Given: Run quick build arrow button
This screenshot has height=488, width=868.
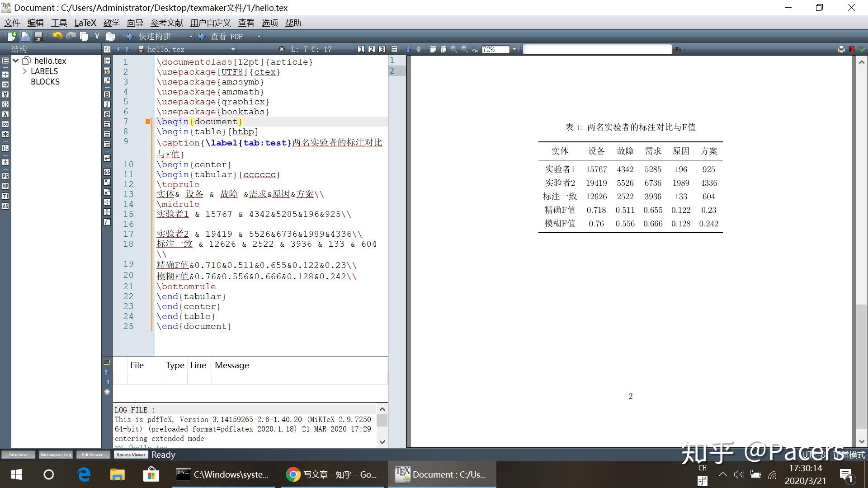Looking at the screenshot, I should click(x=130, y=37).
